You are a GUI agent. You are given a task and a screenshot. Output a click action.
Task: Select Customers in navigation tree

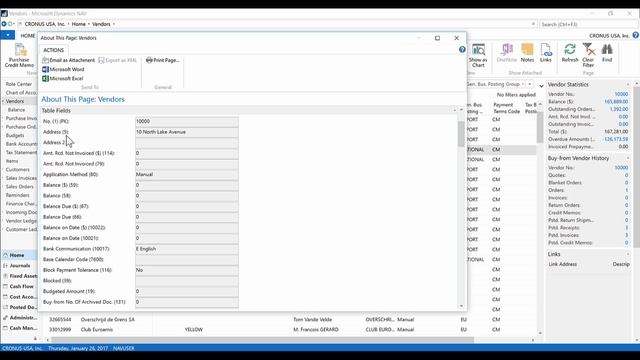tap(18, 169)
